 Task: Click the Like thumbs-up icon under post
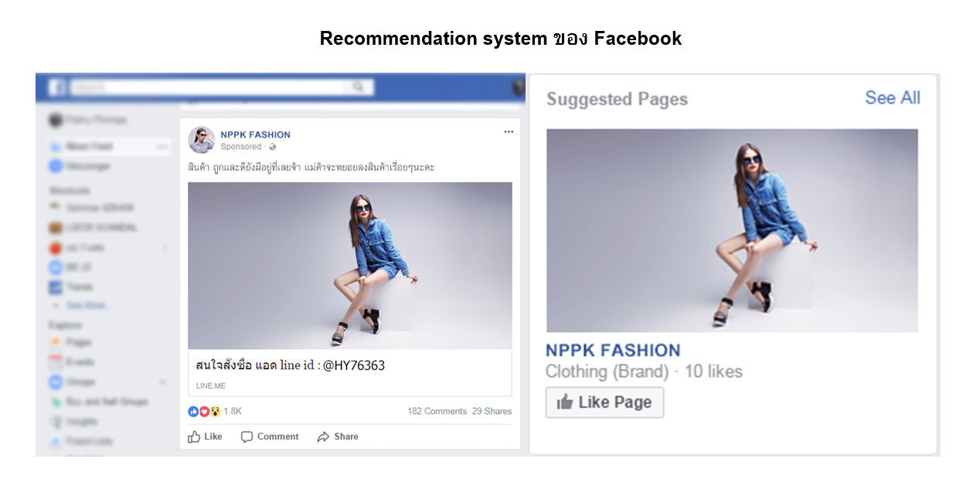(x=194, y=437)
